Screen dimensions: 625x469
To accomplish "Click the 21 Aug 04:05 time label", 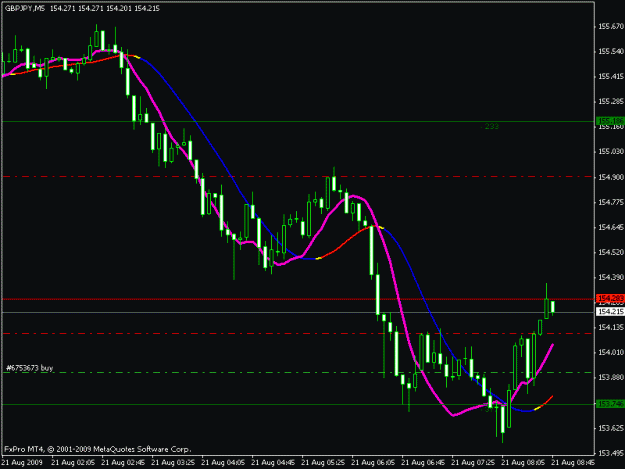I will (223, 463).
